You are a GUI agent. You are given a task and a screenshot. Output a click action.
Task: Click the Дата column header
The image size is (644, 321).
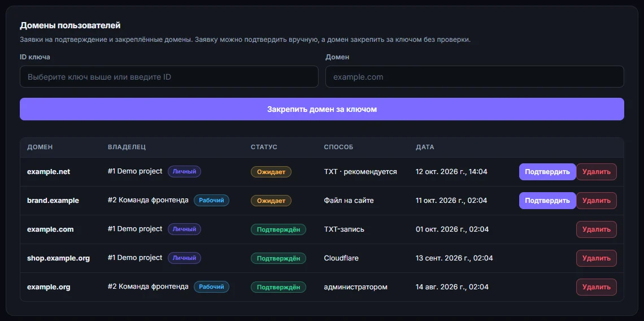pyautogui.click(x=425, y=147)
